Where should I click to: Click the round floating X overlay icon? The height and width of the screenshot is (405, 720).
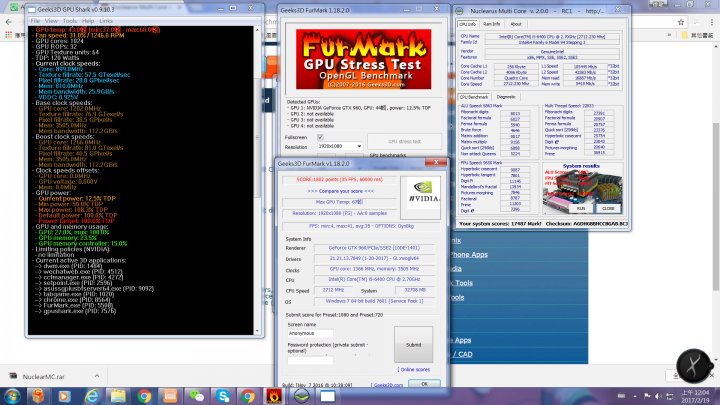pyautogui.click(x=694, y=366)
